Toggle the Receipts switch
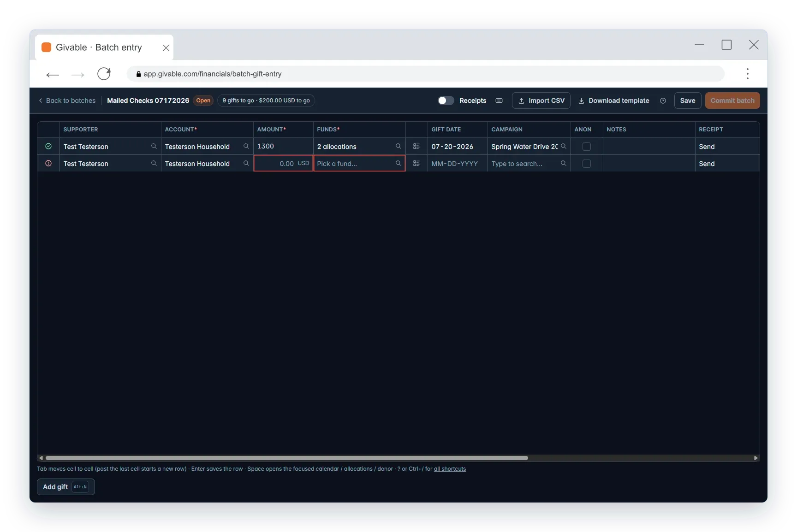The height and width of the screenshot is (532, 797). click(x=446, y=100)
